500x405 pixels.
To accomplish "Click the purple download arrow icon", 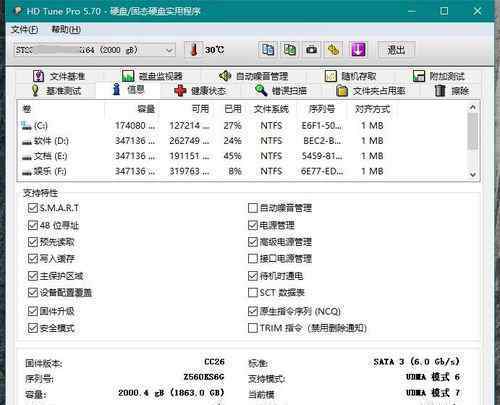I will coord(358,50).
